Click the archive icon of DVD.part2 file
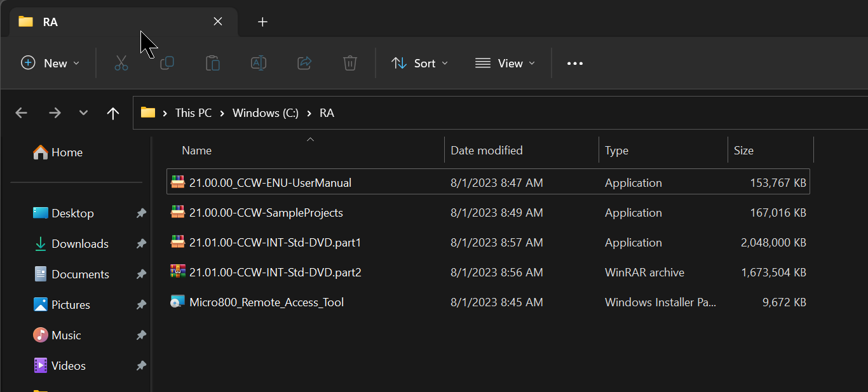The image size is (868, 392). 178,271
